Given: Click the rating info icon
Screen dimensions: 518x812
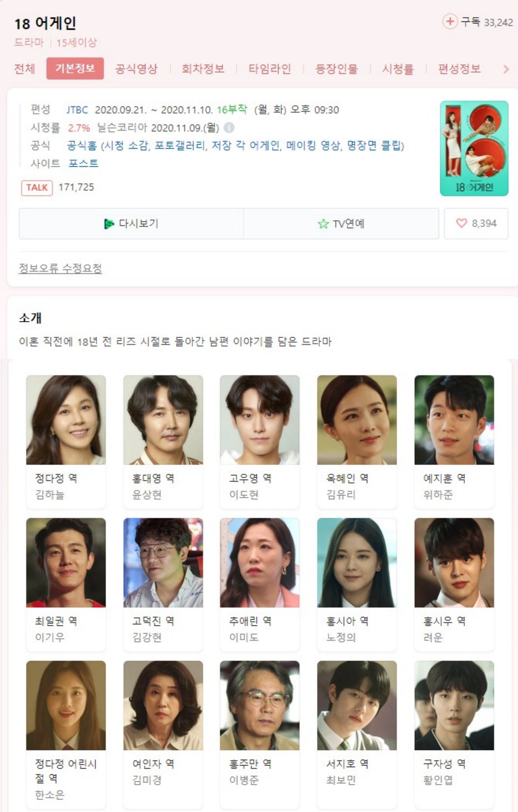Looking at the screenshot, I should point(229,128).
